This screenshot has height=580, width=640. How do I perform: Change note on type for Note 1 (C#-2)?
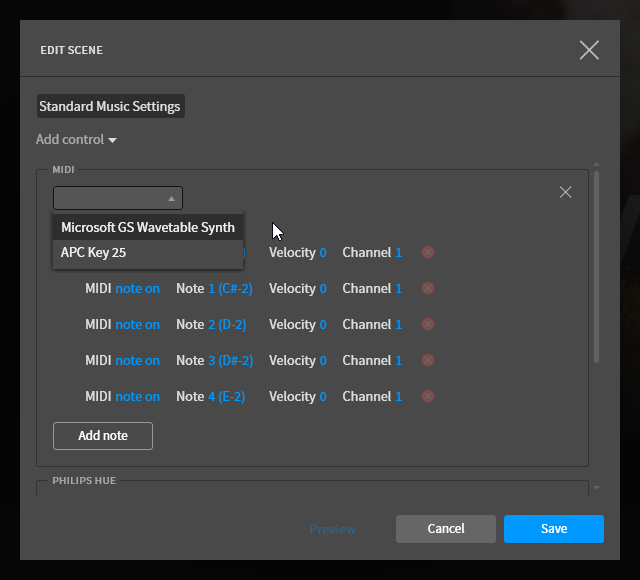(138, 289)
